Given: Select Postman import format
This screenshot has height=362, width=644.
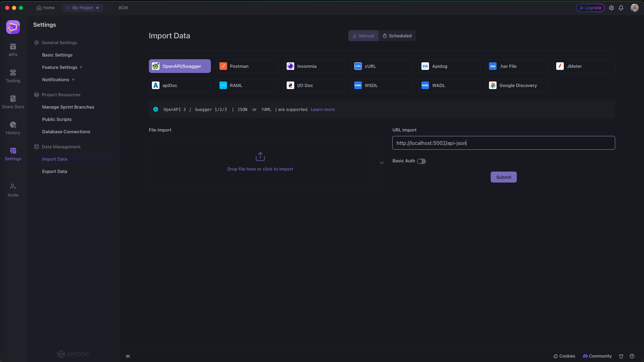Looking at the screenshot, I should pyautogui.click(x=247, y=66).
